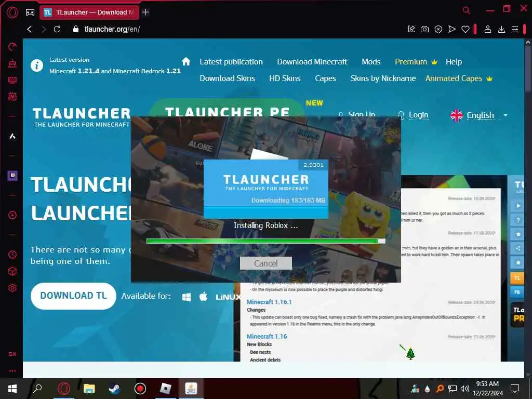This screenshot has height=399, width=532.
Task: Click the address bar tlauncher.org/en/
Action: 112,29
